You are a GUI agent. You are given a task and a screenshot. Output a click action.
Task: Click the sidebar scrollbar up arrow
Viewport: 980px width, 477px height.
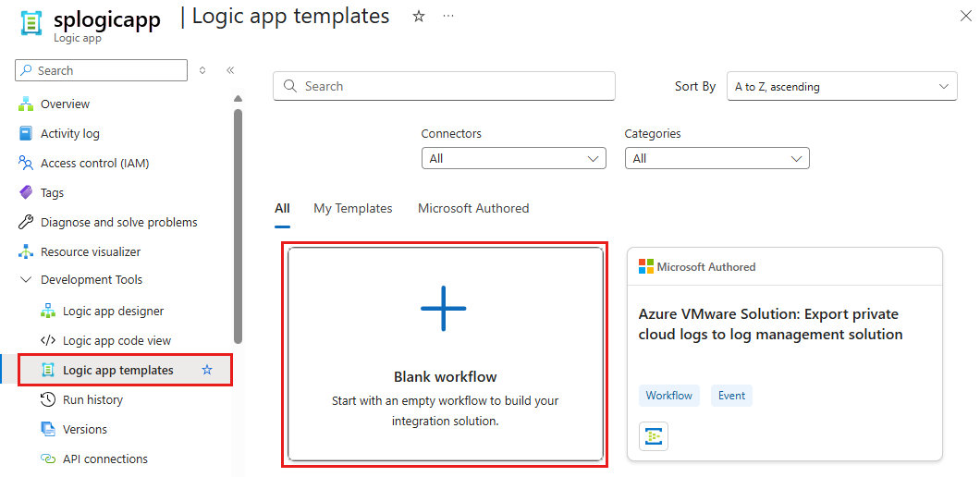coord(238,98)
